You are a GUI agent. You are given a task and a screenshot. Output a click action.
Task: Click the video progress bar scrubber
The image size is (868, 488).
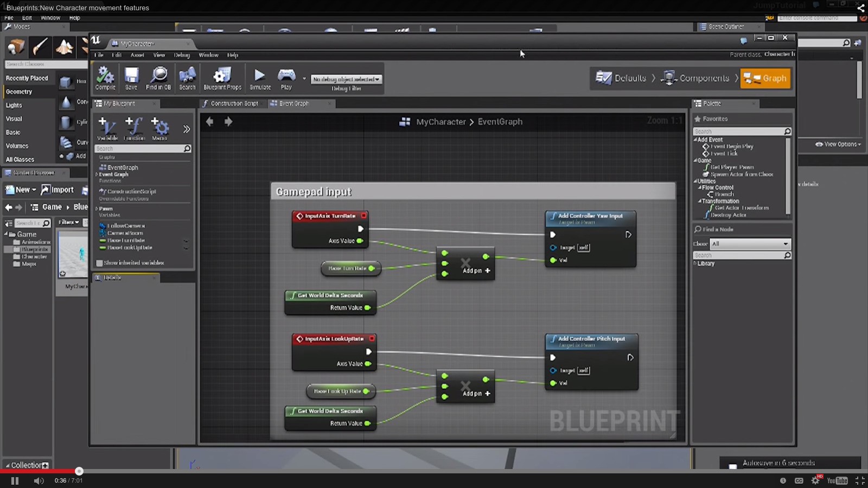(x=79, y=471)
